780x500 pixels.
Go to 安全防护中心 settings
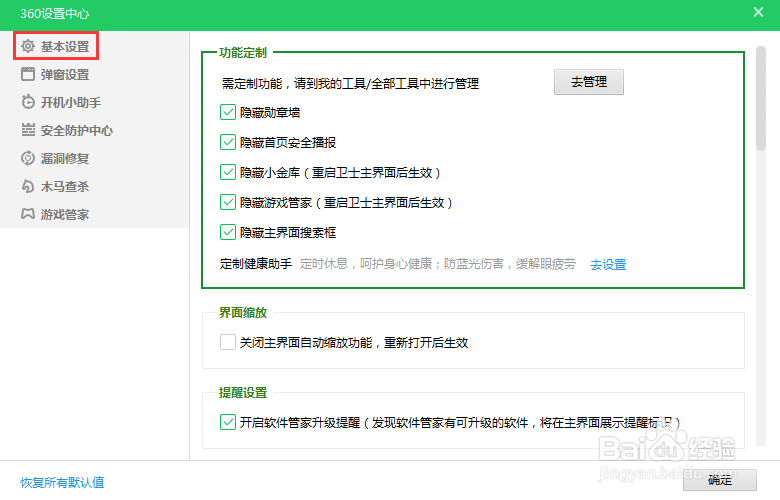77,130
